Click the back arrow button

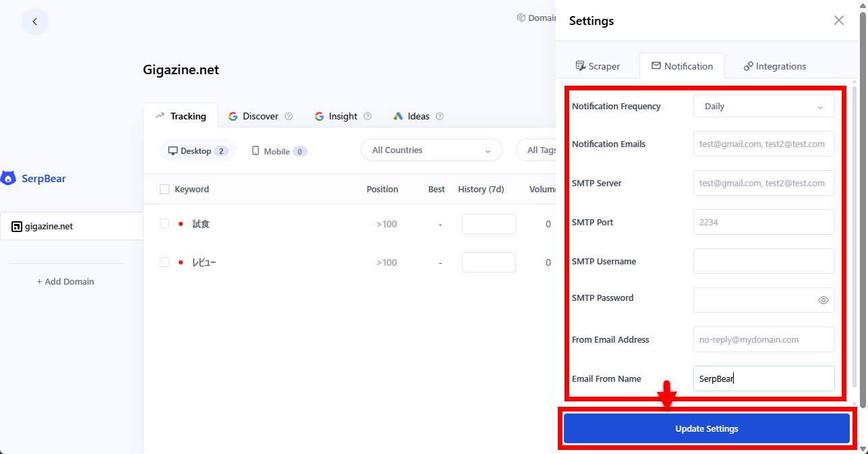point(35,22)
